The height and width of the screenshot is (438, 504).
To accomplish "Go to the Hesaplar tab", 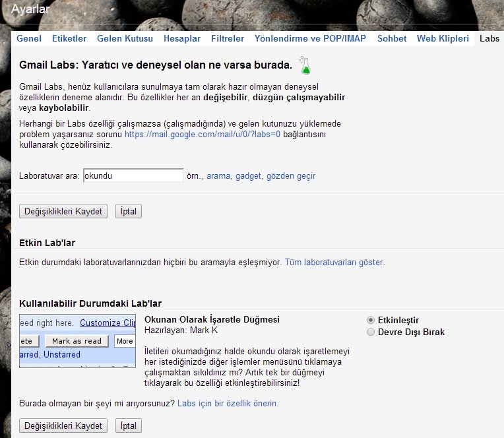I will coord(182,38).
